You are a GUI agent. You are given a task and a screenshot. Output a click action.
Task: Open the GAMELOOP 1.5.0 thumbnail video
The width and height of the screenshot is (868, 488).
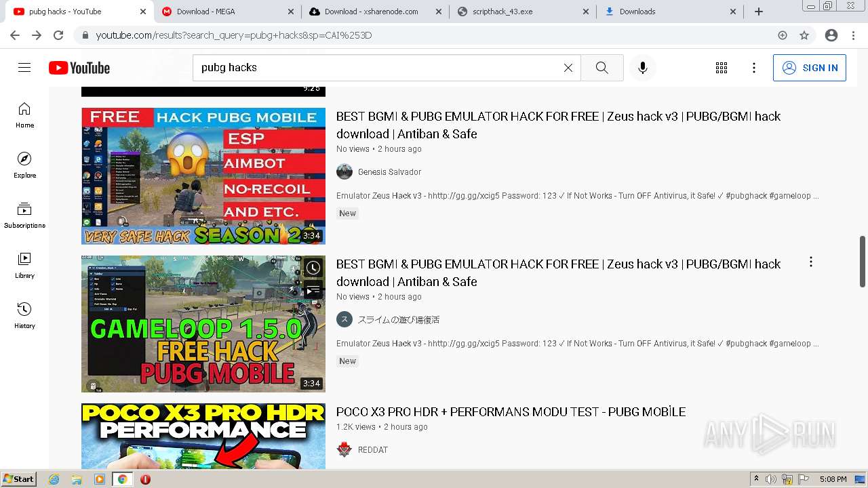(x=203, y=324)
